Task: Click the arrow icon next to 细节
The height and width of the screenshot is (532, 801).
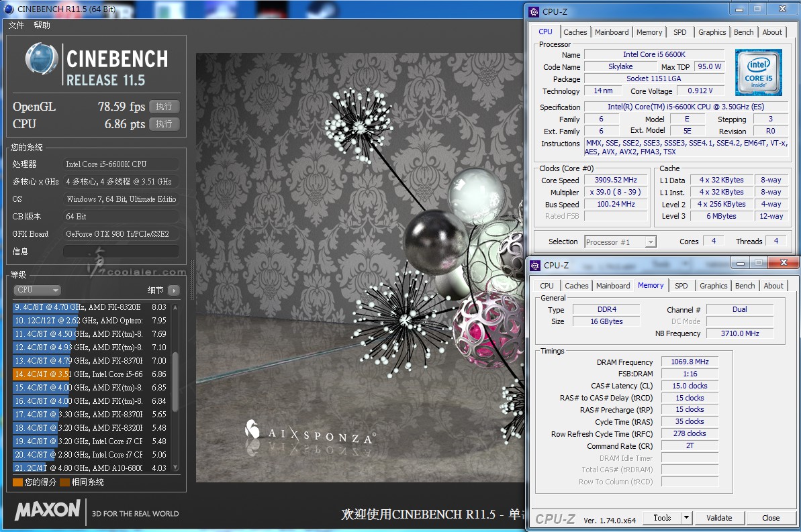Action: 174,290
